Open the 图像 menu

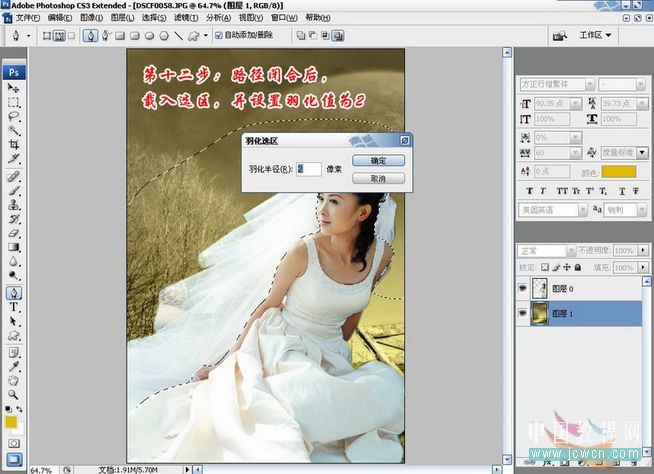click(x=89, y=18)
